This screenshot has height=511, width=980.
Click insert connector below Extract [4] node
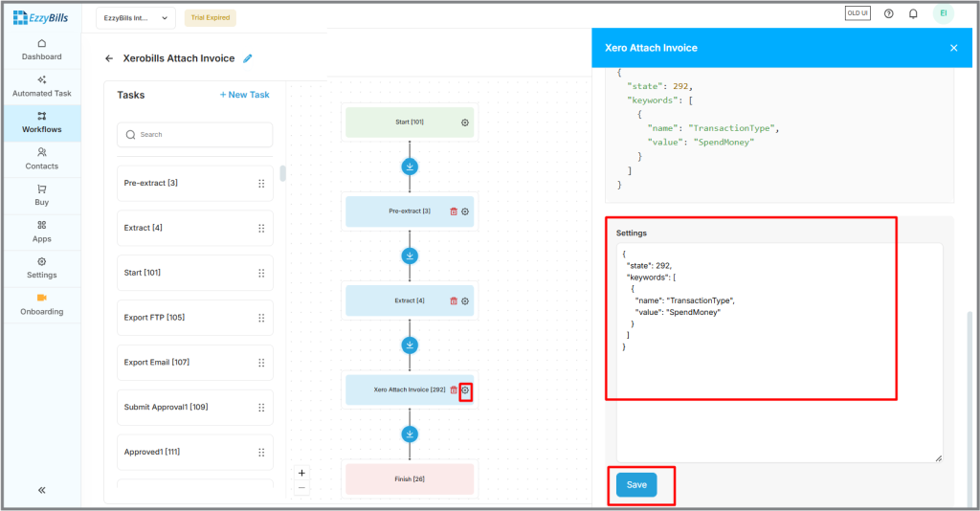click(410, 345)
